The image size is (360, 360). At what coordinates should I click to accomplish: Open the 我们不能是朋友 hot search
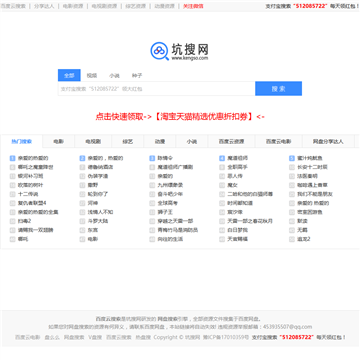pos(315,194)
